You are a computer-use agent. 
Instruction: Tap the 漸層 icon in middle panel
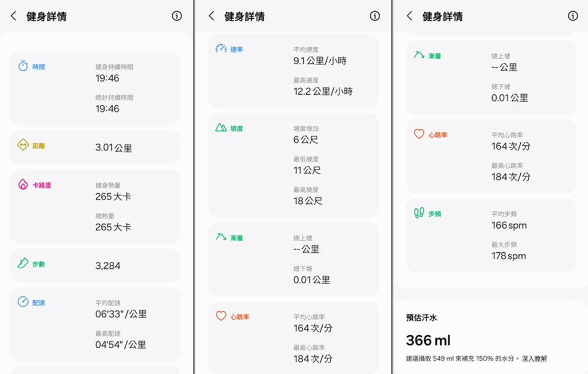point(221,237)
